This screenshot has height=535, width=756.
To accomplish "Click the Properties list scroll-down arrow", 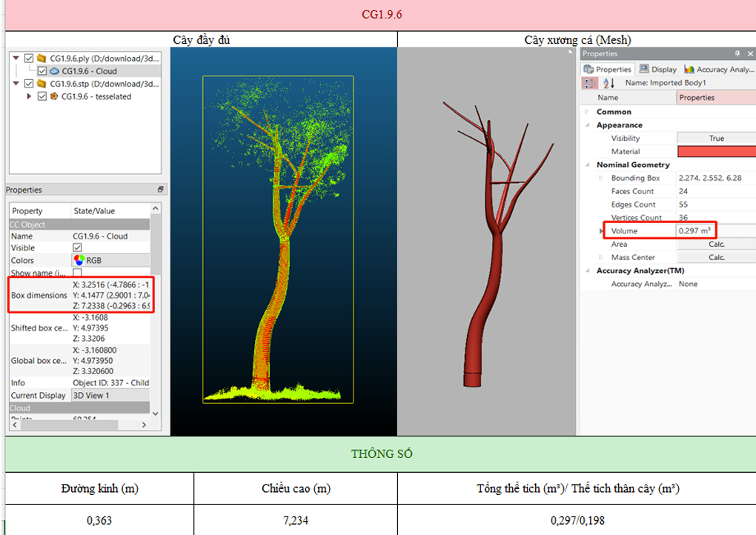I will point(156,412).
